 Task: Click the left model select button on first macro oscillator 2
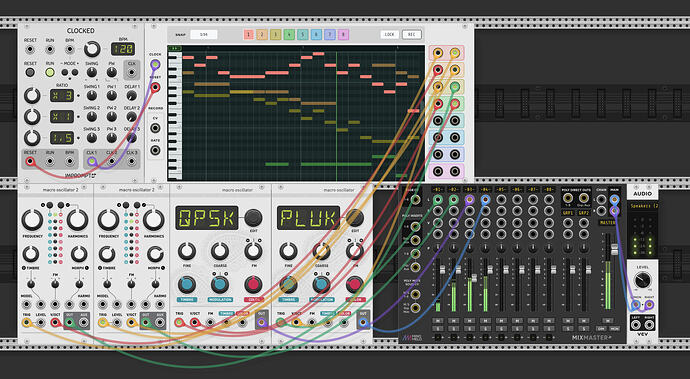[49, 205]
